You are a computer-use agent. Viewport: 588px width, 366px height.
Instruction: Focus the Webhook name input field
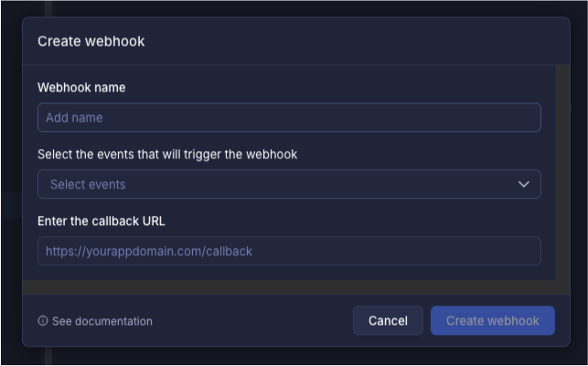pos(289,117)
